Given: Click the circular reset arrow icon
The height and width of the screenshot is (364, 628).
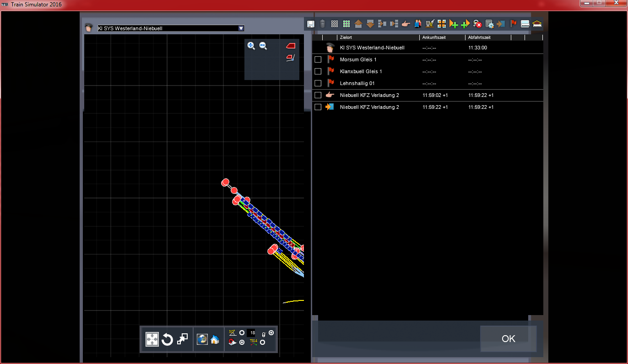Looking at the screenshot, I should [x=167, y=339].
